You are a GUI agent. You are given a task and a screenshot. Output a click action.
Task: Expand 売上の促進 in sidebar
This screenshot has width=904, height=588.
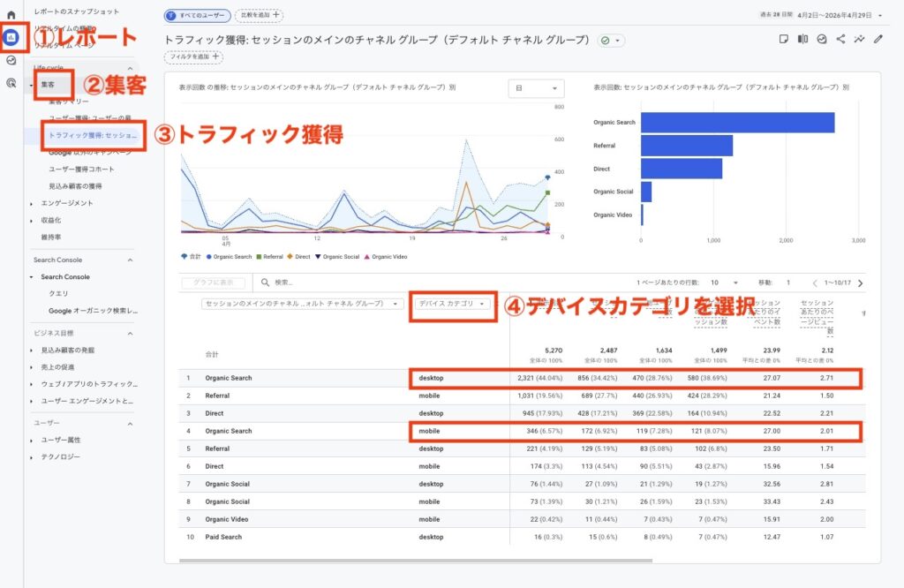pos(31,367)
